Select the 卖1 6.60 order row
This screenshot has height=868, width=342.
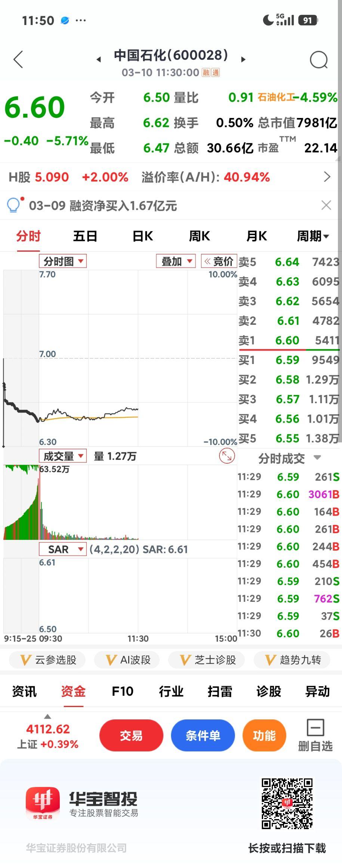click(289, 340)
